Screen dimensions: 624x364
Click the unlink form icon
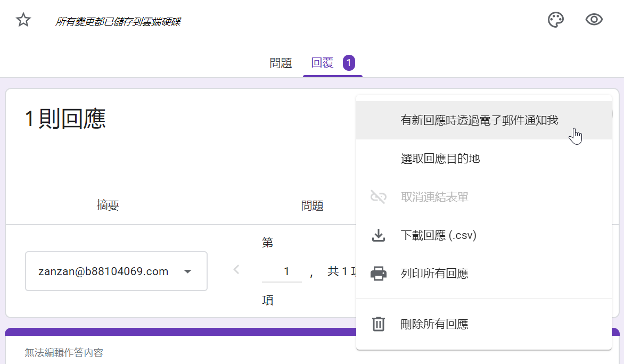pos(379,197)
